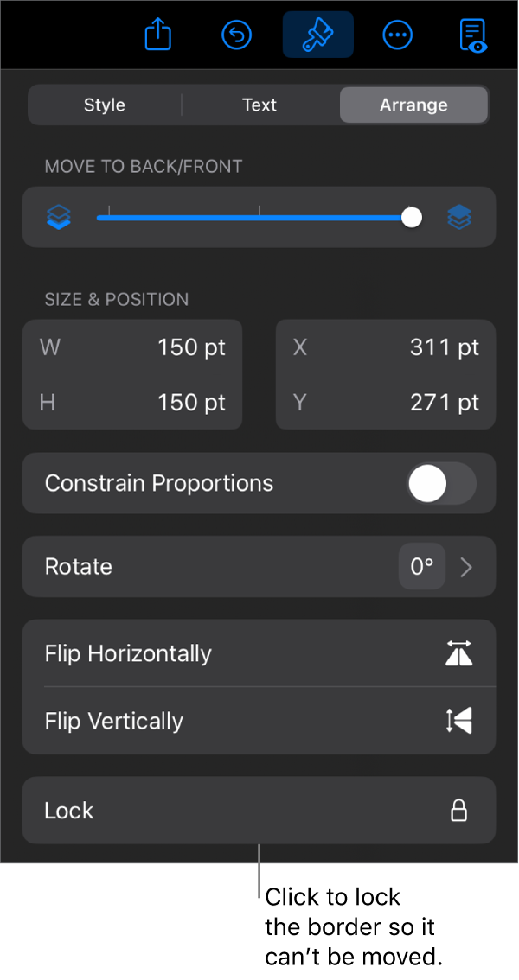Click the Flip Horizontally icon
519x980 pixels.
[458, 653]
